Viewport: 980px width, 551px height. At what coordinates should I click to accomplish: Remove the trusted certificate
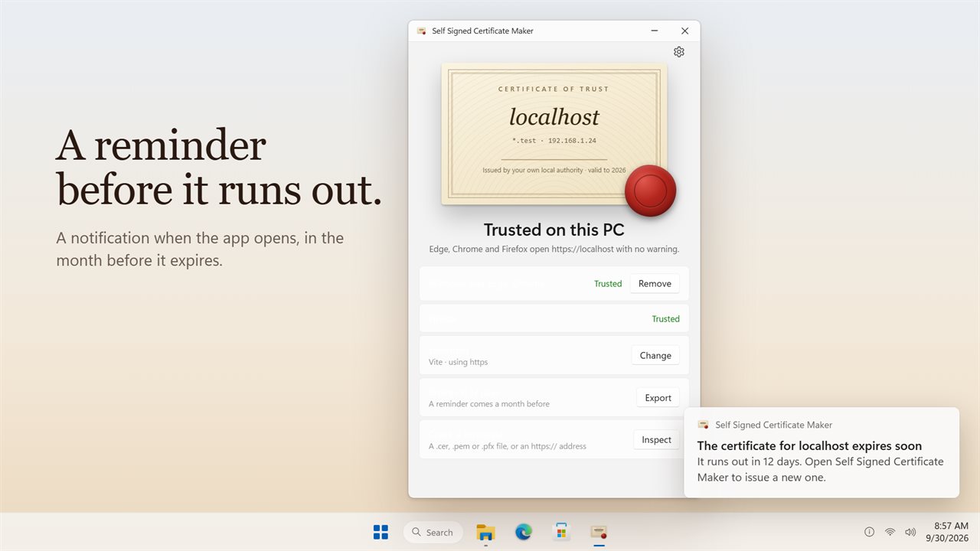(x=655, y=283)
